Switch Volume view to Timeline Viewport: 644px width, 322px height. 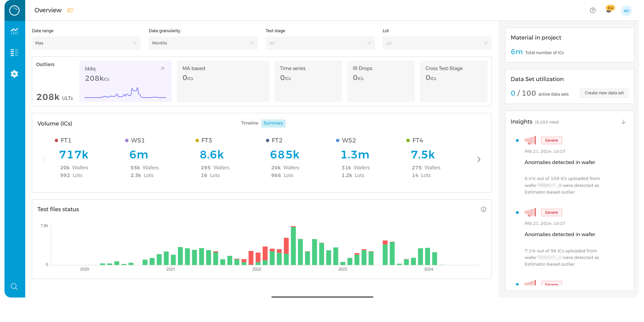click(249, 123)
